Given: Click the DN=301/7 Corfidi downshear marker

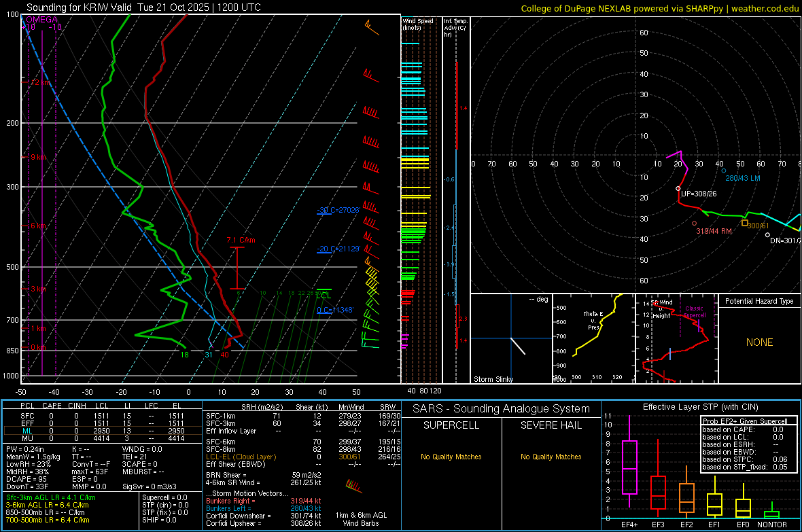Looking at the screenshot, I should coord(767,235).
